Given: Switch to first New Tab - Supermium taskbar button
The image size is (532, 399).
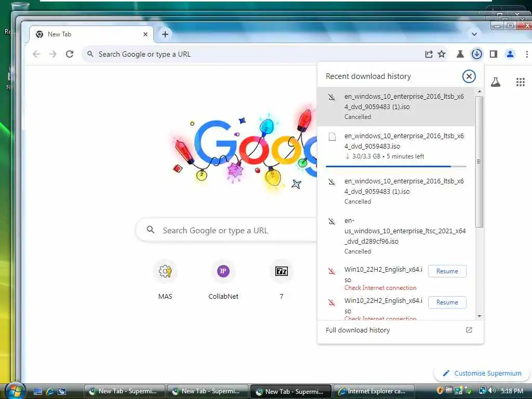Looking at the screenshot, I should pyautogui.click(x=124, y=391).
